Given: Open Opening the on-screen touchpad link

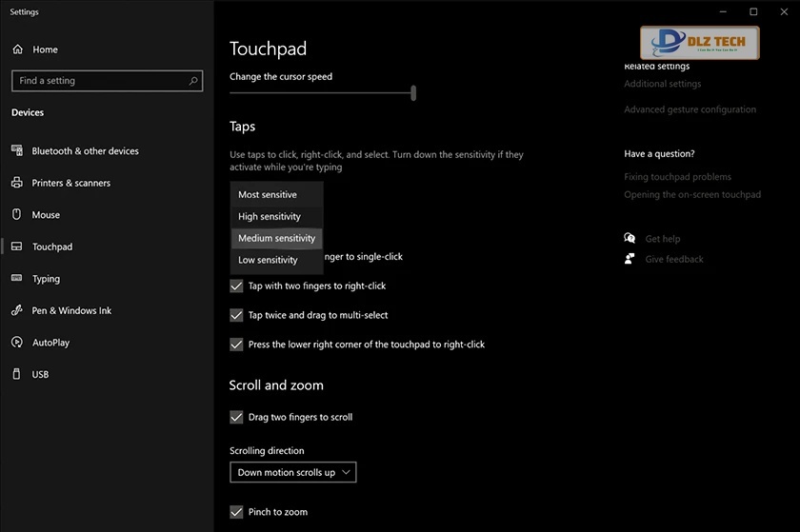Looking at the screenshot, I should click(692, 194).
